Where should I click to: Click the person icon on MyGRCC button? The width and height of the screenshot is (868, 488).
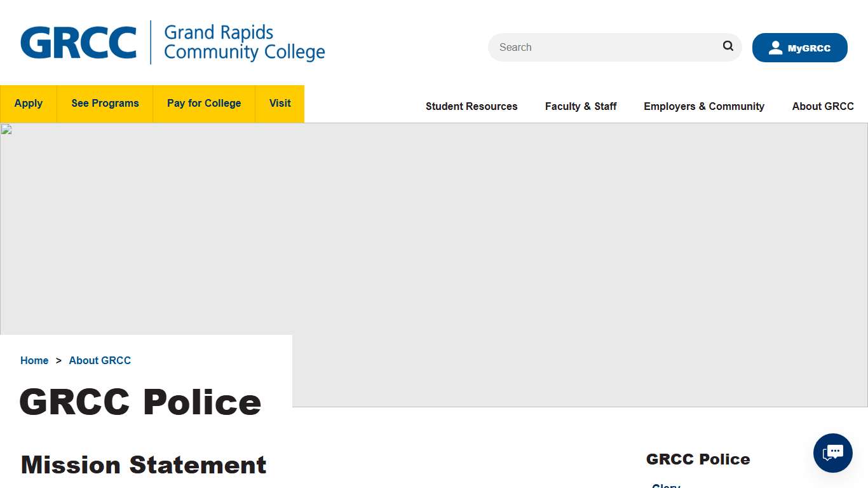[x=775, y=47]
